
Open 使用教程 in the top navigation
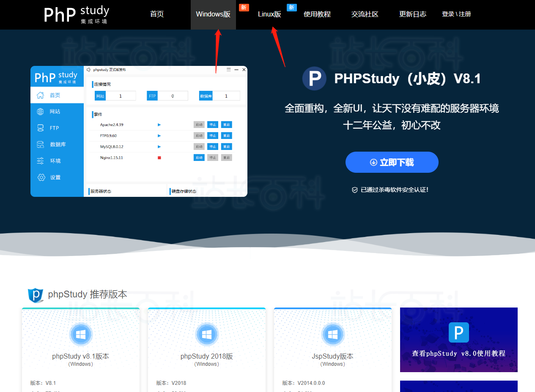[x=317, y=14]
